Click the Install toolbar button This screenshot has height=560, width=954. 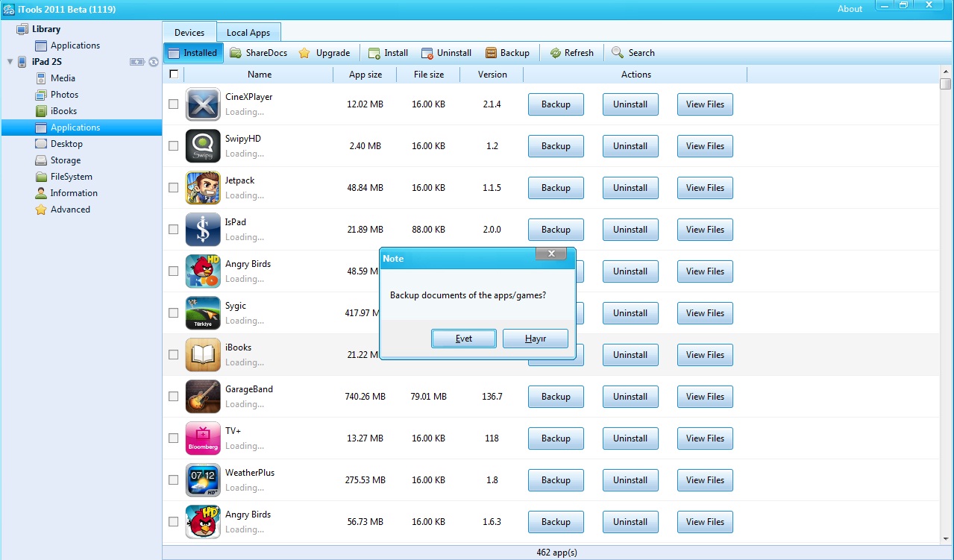388,53
